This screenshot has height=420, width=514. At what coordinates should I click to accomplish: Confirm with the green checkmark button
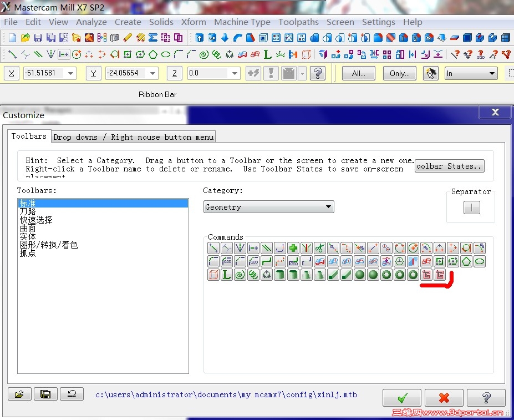click(x=402, y=398)
